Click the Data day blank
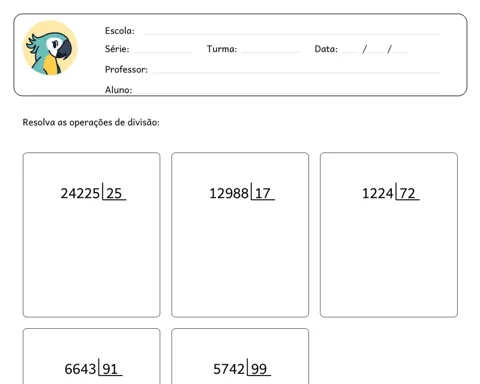The width and height of the screenshot is (480, 384). pyautogui.click(x=350, y=52)
